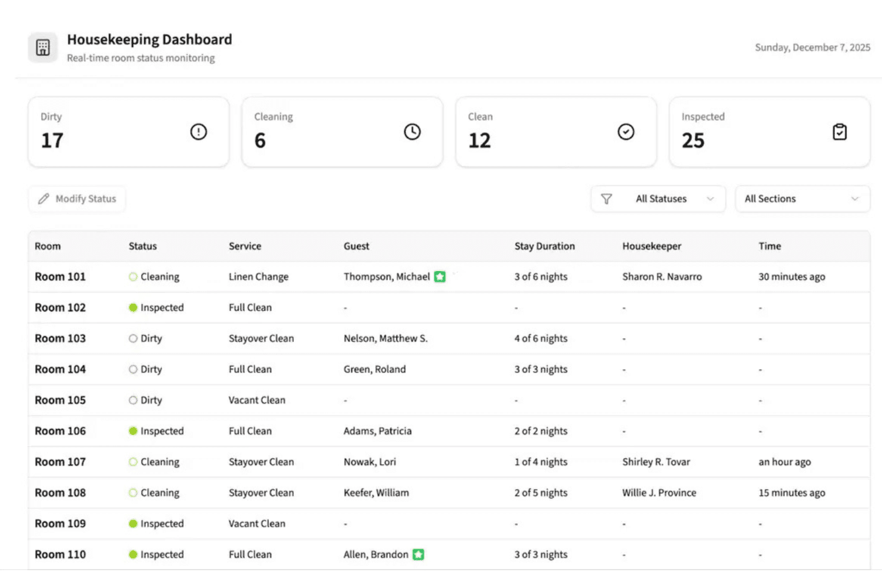Select the Cleaning summary card showing 6
This screenshot has height=588, width=882.
[x=342, y=132]
